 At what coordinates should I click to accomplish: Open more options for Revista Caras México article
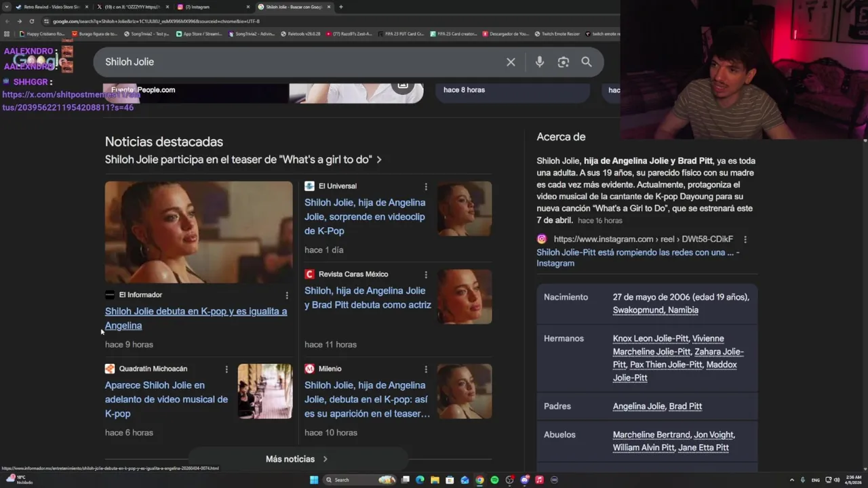pos(426,274)
